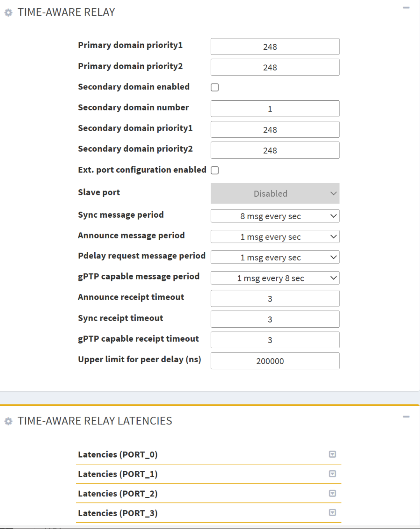The image size is (420, 529).
Task: Click the Upper limit for peer delay field
Action: (x=275, y=361)
